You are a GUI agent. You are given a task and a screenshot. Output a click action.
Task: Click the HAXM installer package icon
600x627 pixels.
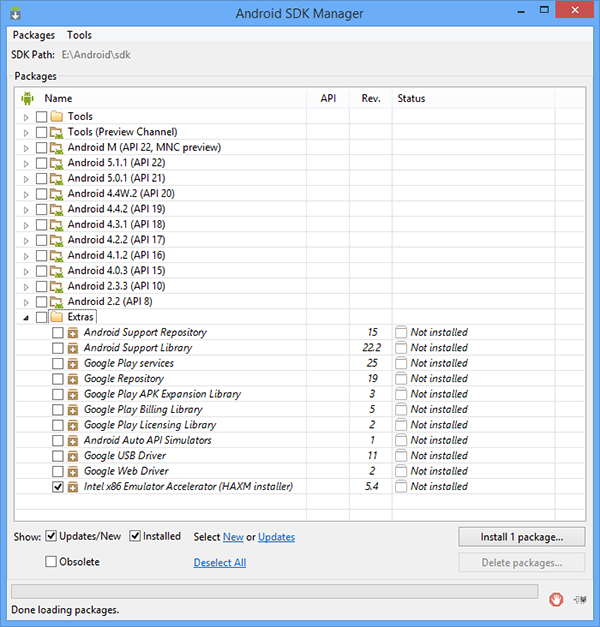[73, 487]
